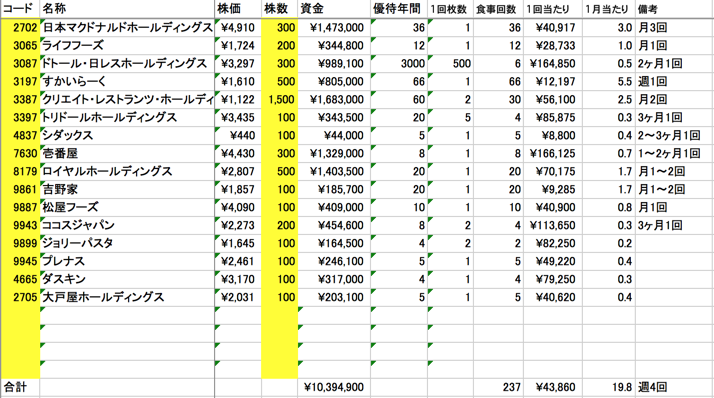Click the funds cell ¥1,403,500
The height and width of the screenshot is (398, 714).
click(334, 172)
